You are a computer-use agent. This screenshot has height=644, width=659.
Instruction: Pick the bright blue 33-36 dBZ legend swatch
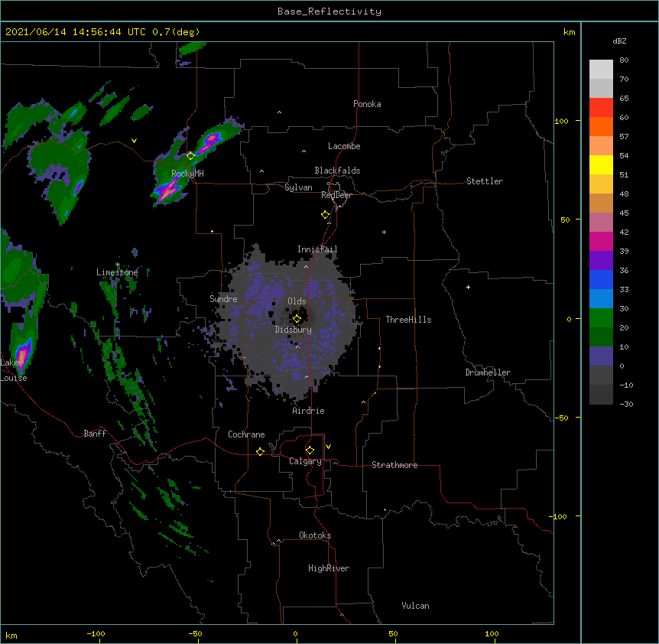tap(601, 279)
